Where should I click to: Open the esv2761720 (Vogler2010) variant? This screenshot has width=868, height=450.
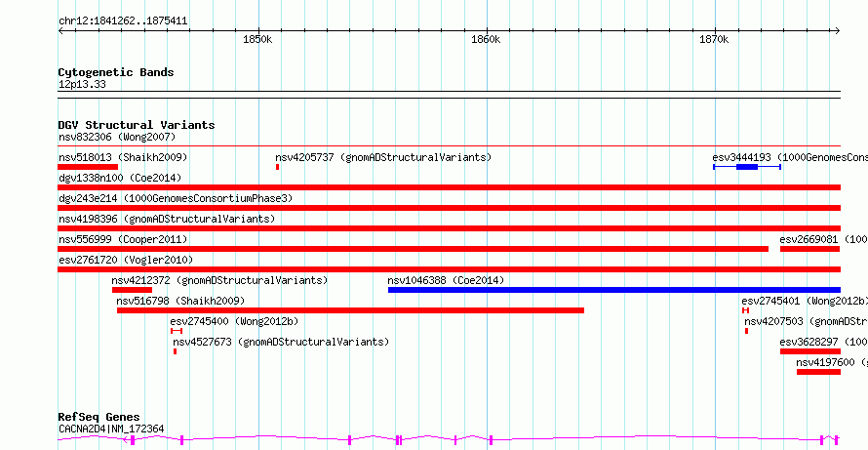point(126,260)
